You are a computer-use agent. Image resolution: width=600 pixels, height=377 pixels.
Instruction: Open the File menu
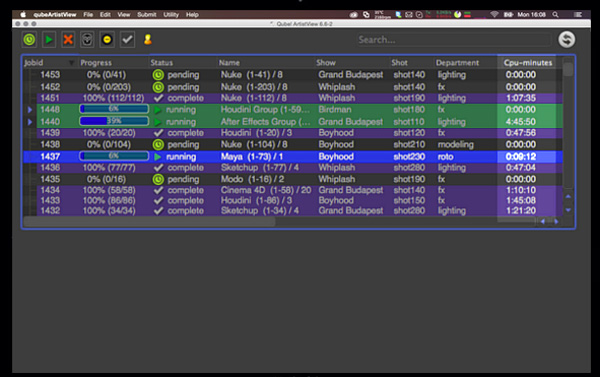88,15
